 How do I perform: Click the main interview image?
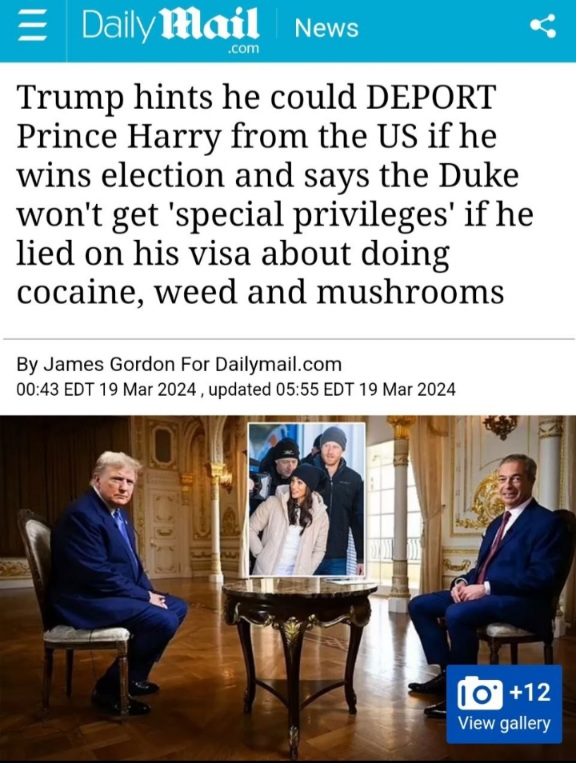[288, 588]
